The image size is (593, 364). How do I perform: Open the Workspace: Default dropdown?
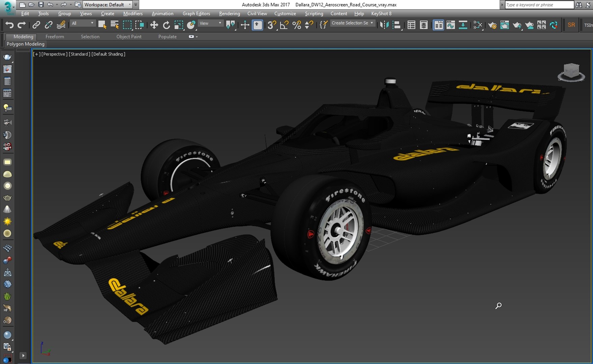click(108, 5)
